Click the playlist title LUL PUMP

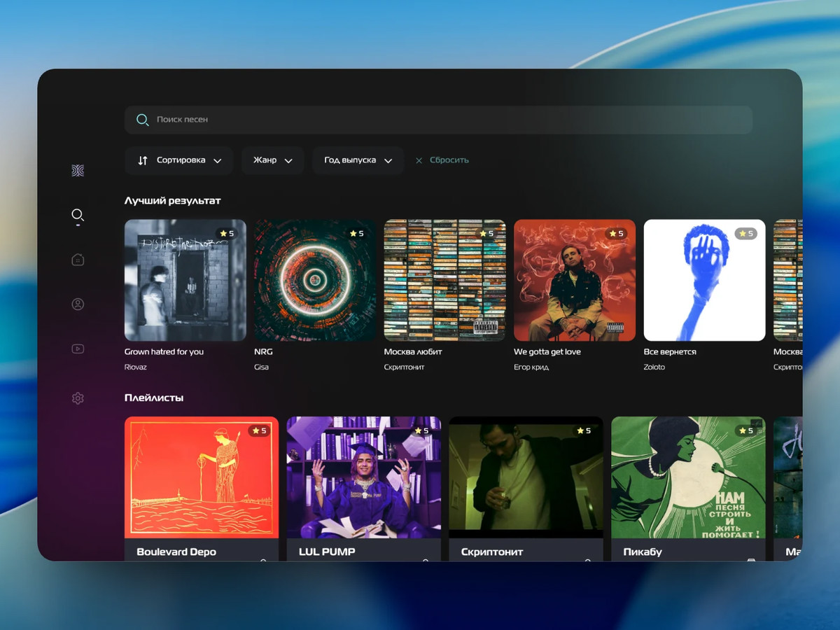pyautogui.click(x=327, y=552)
